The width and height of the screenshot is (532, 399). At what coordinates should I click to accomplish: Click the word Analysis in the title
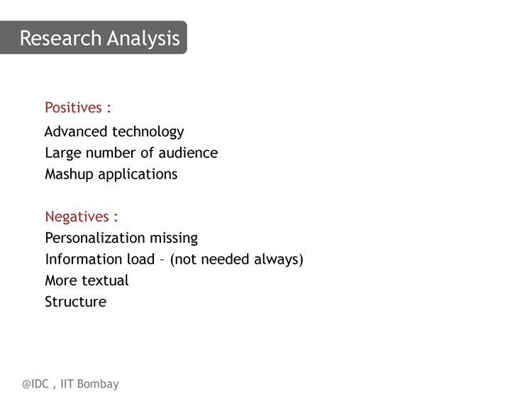(143, 38)
